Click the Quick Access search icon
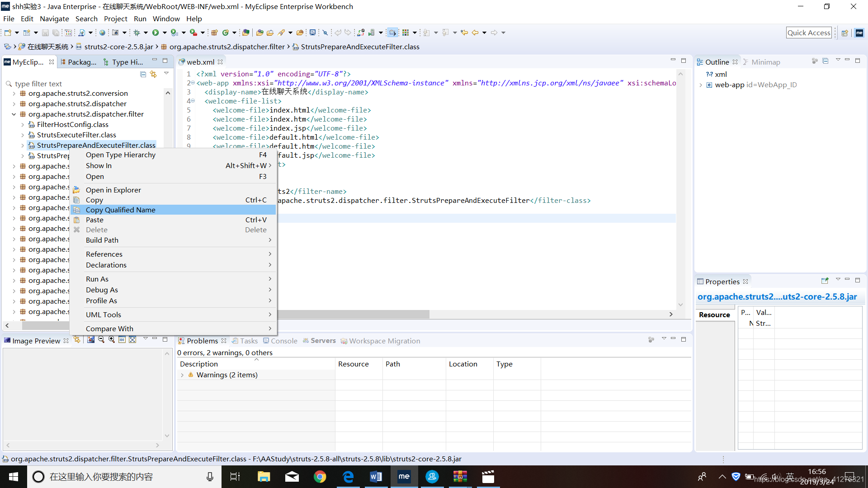 pos(809,32)
